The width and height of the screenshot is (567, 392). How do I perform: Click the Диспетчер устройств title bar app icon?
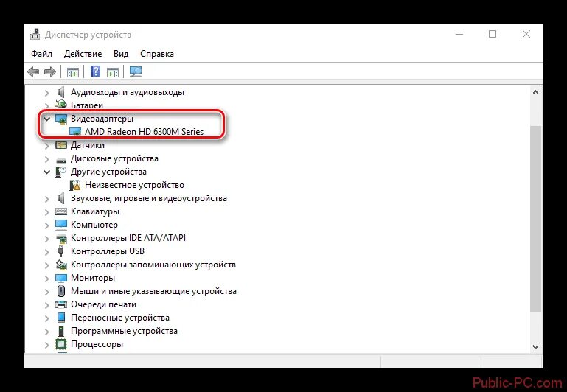tap(35, 35)
